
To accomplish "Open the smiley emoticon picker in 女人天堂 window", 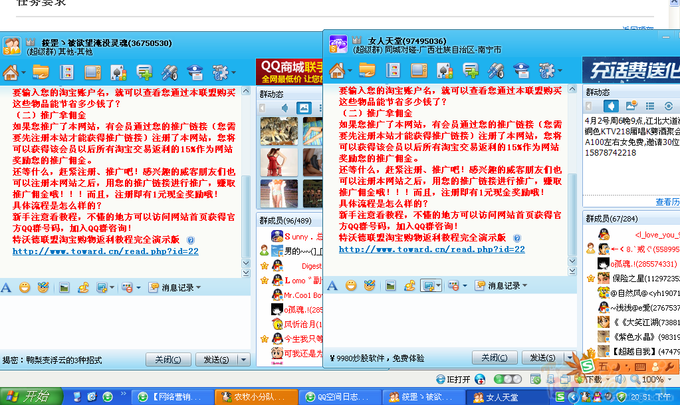I will (x=351, y=285).
